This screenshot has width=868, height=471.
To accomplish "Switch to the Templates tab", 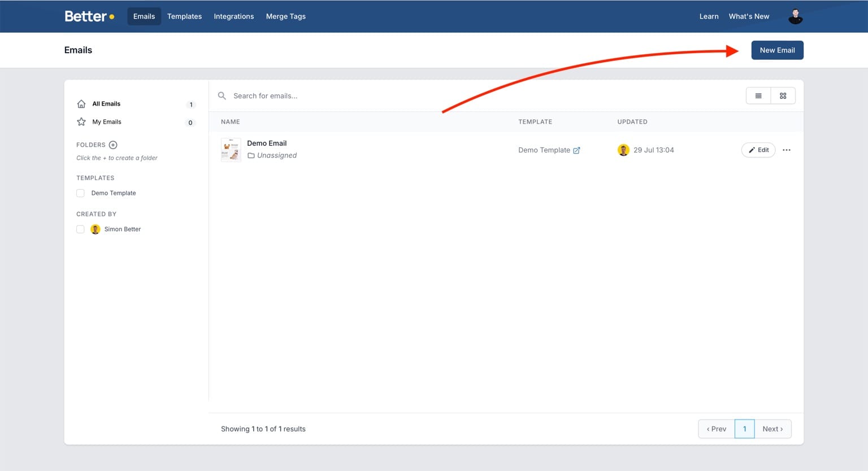I will [x=184, y=16].
